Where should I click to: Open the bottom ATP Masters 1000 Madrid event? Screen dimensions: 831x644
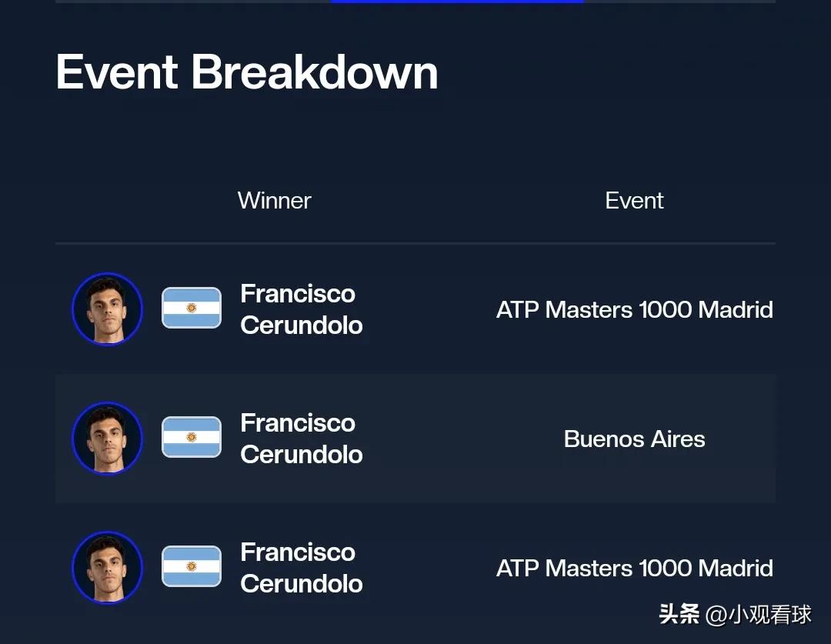click(634, 568)
